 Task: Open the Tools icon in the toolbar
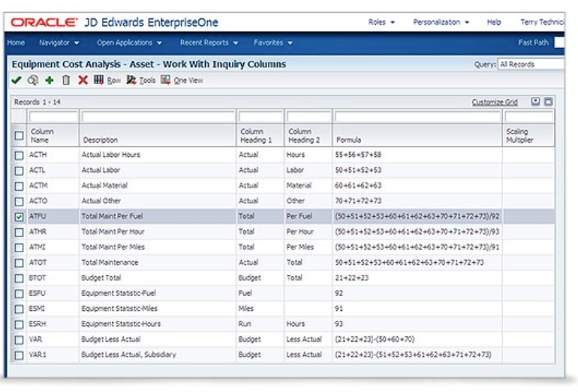click(131, 80)
